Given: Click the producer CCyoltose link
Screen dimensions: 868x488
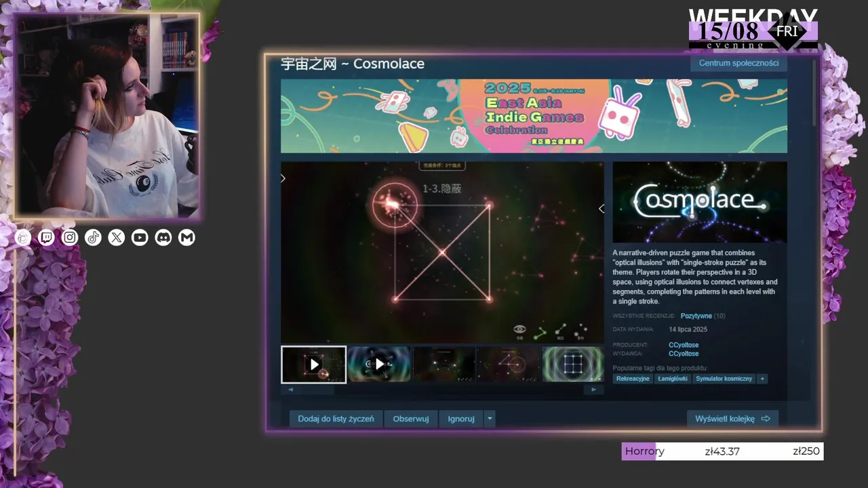Looking at the screenshot, I should pyautogui.click(x=684, y=345).
